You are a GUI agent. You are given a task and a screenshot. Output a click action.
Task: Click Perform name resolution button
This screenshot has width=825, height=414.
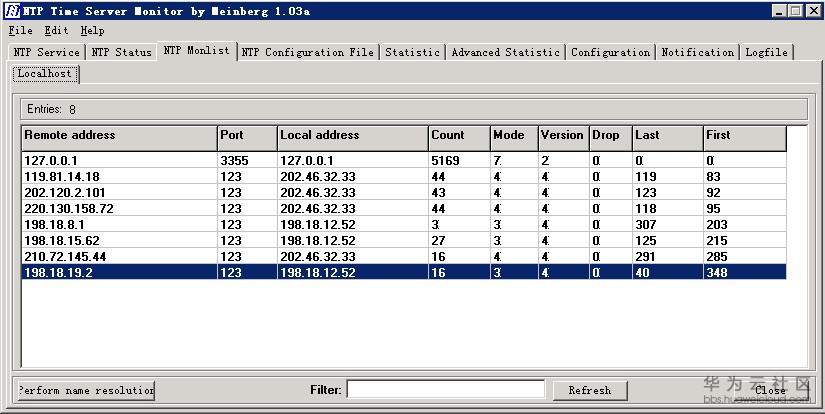pos(86,390)
